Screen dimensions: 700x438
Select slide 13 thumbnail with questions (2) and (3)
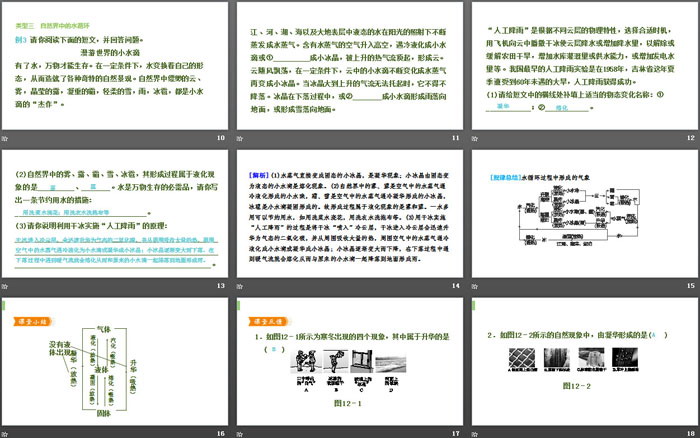115,213
